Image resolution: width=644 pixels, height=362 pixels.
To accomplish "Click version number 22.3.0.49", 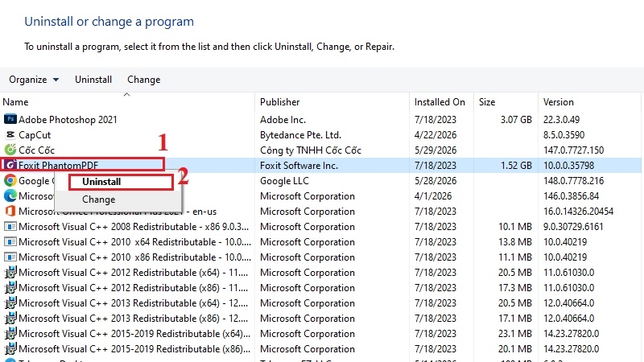I will click(561, 119).
